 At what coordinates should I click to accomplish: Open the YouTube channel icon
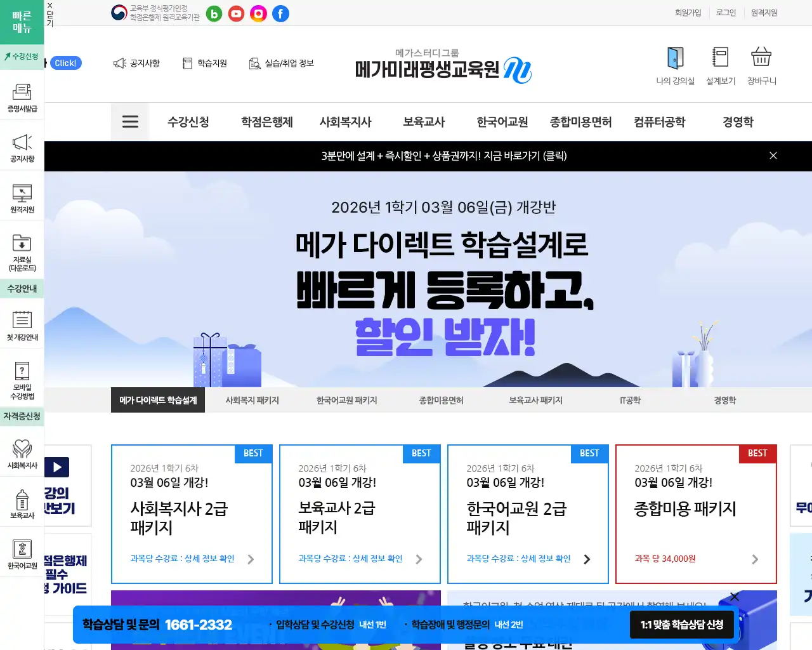click(x=236, y=13)
